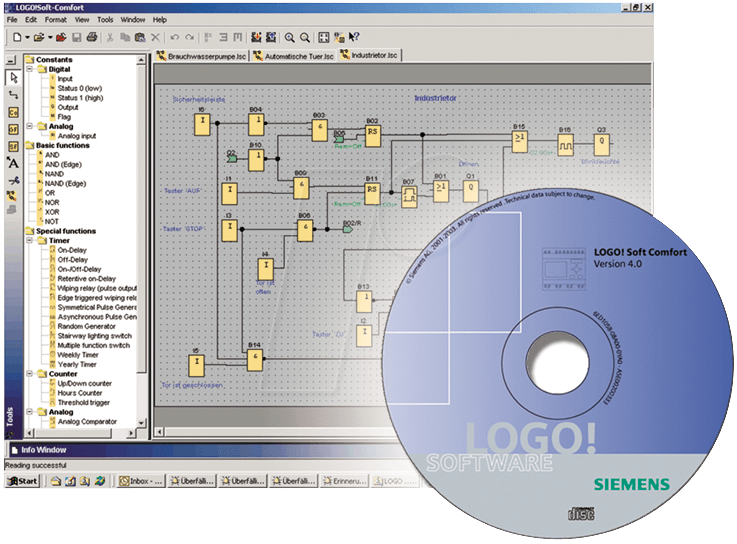Open the Format menu
The height and width of the screenshot is (544, 737).
55,20
